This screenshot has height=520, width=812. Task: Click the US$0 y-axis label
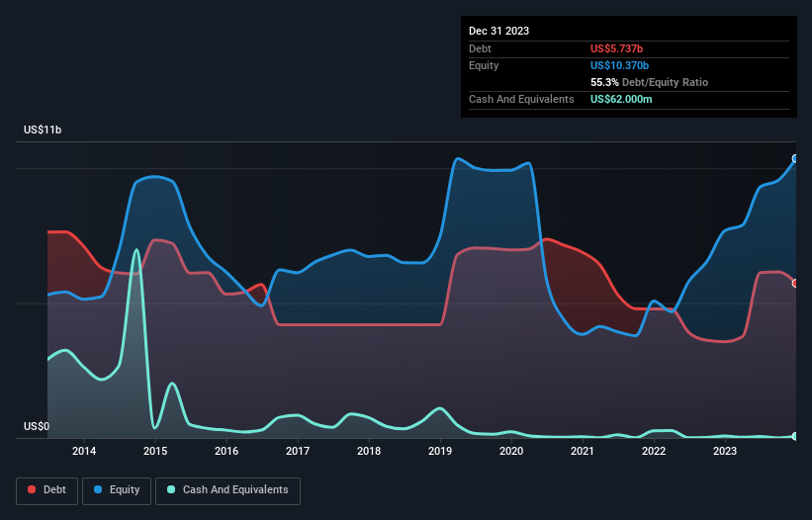tap(37, 426)
